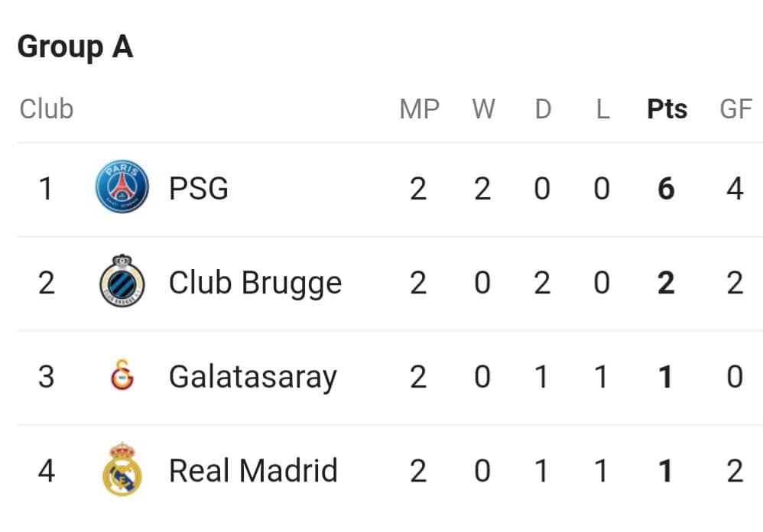Click the D column header
This screenshot has width=763, height=532.
(x=543, y=109)
